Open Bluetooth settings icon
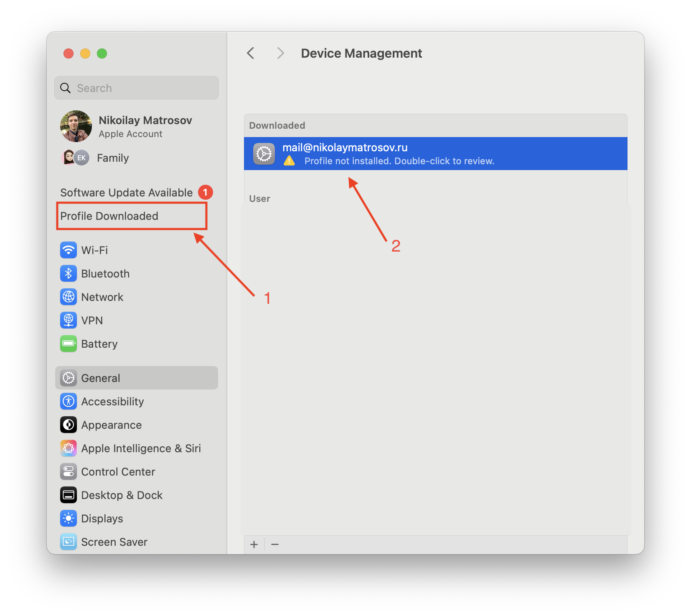Screen dimensions: 691x616 click(x=69, y=274)
